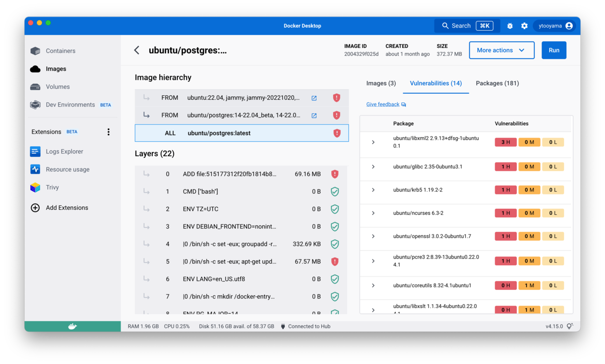The image size is (605, 364).
Task: Click red shield on layer 0 ADD file
Action: pyautogui.click(x=335, y=174)
